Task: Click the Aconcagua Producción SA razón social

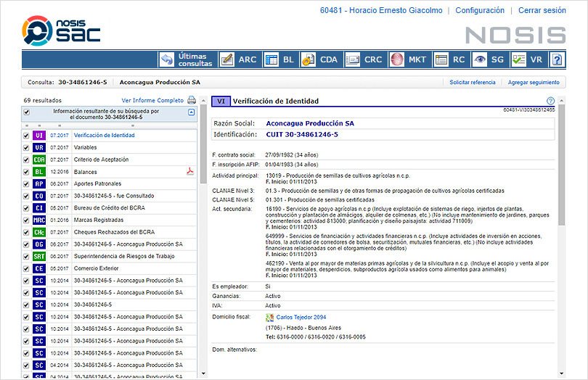Action: [x=310, y=123]
